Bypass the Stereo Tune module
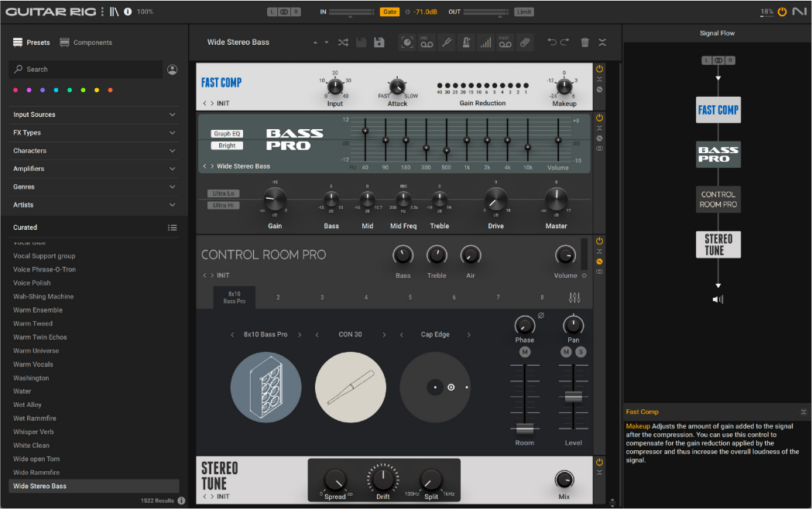The image size is (812, 509). pyautogui.click(x=599, y=463)
